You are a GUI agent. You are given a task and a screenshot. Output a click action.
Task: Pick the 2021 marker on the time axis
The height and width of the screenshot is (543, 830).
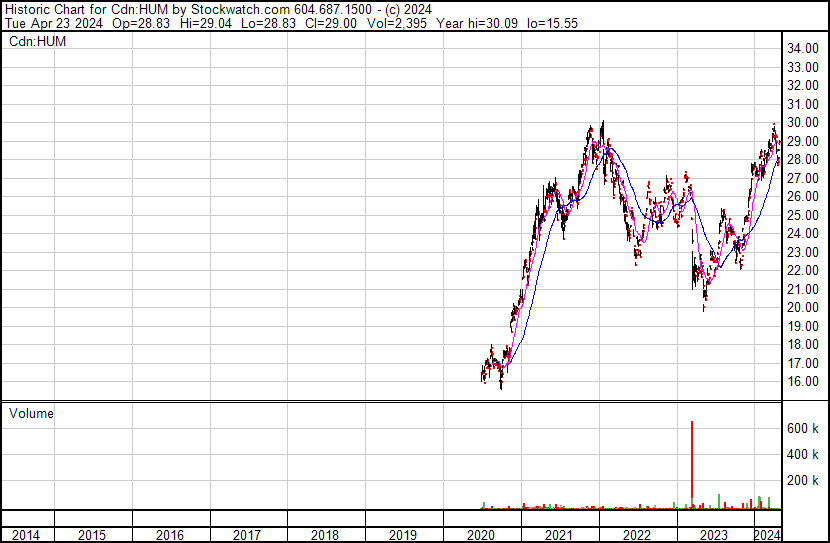coord(558,535)
